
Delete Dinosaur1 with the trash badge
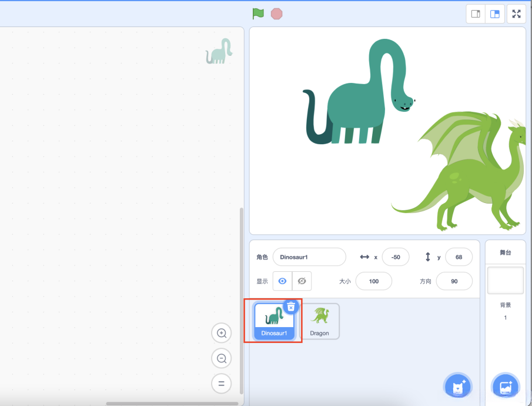[290, 306]
